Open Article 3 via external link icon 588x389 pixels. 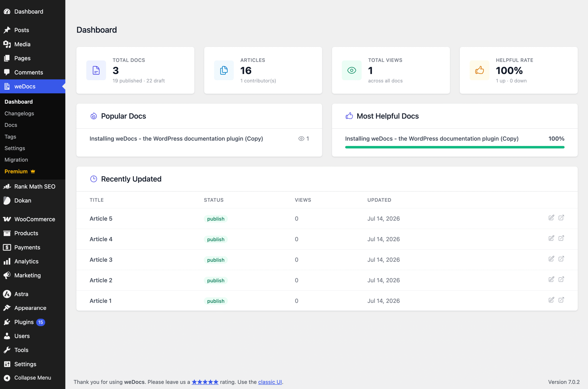(x=561, y=259)
